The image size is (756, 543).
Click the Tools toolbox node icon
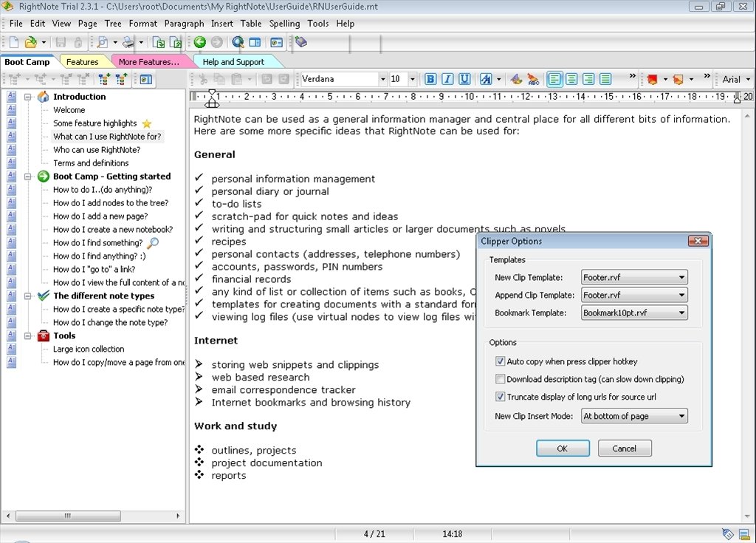click(x=44, y=335)
